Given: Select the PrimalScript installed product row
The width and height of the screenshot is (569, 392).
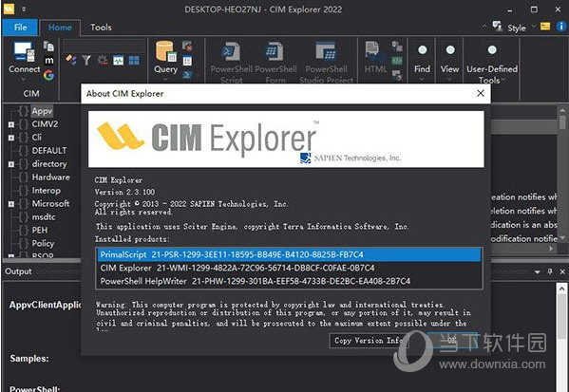Looking at the screenshot, I should point(289,254).
